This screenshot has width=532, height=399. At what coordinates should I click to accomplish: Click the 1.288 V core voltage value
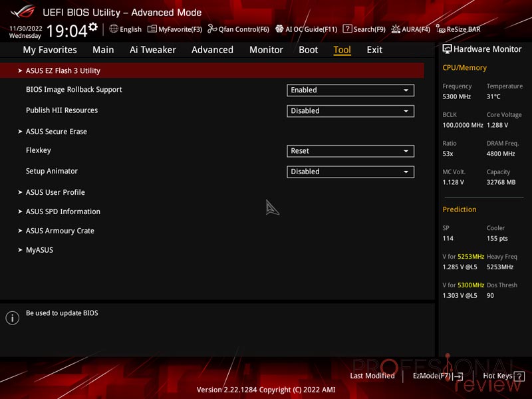pyautogui.click(x=497, y=125)
